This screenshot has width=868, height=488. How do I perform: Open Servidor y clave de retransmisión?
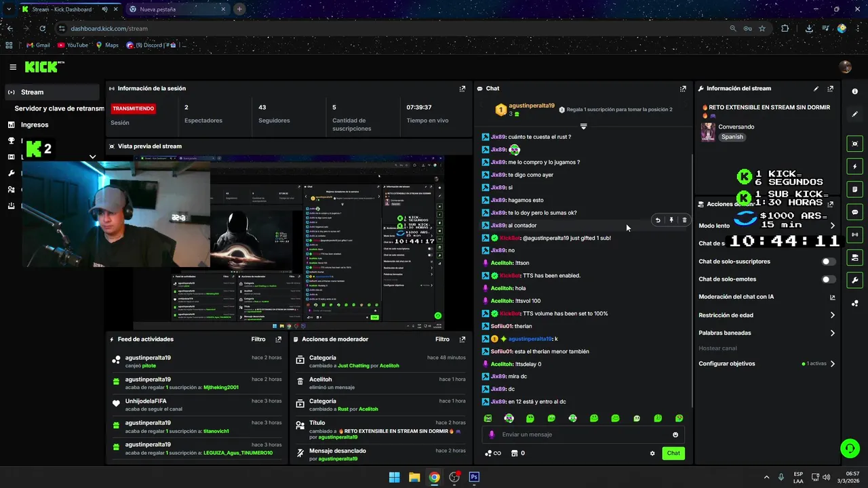coord(59,108)
